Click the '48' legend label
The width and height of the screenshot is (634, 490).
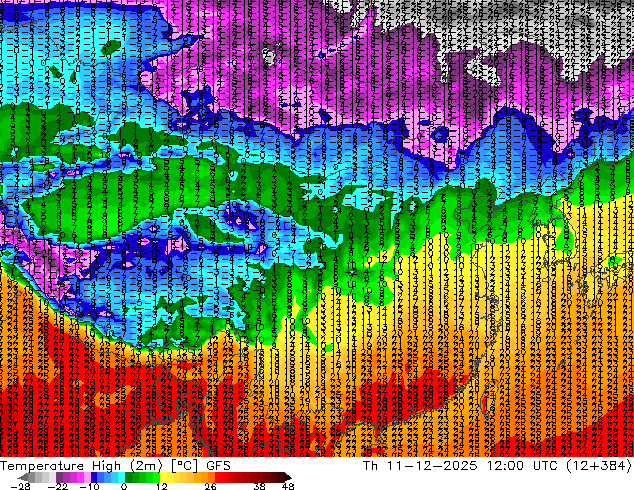pyautogui.click(x=288, y=486)
